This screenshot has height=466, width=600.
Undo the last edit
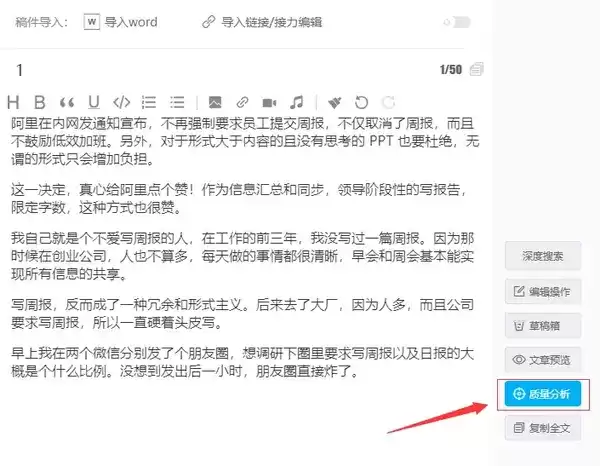tap(361, 102)
